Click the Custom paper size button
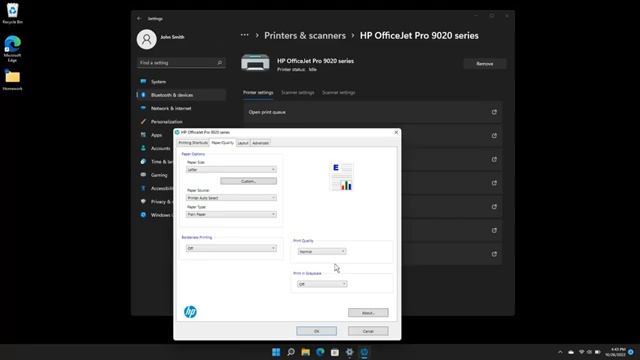640x360 pixels. tap(248, 181)
